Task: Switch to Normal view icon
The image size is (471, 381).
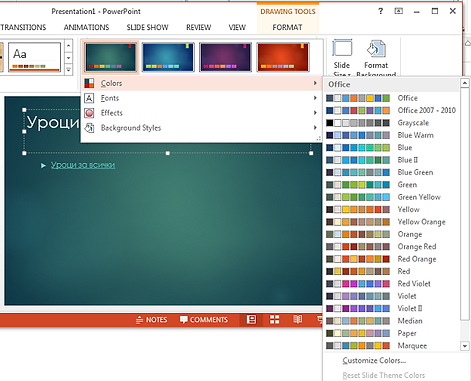Action: (251, 320)
